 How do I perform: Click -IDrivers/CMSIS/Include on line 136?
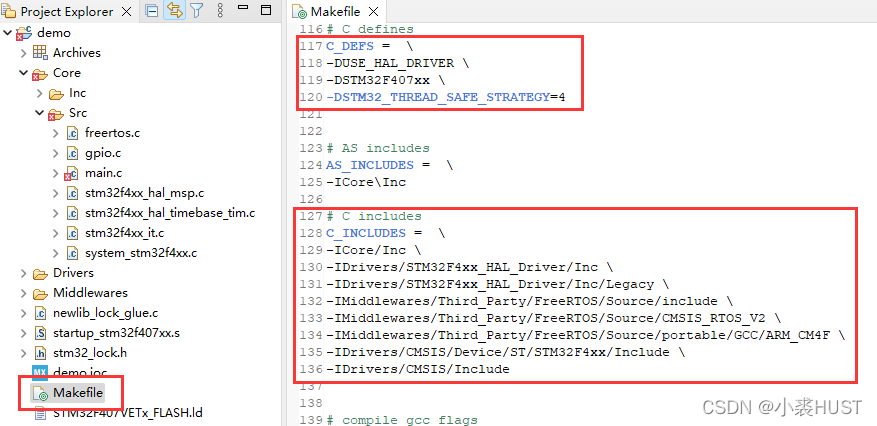[x=418, y=369]
